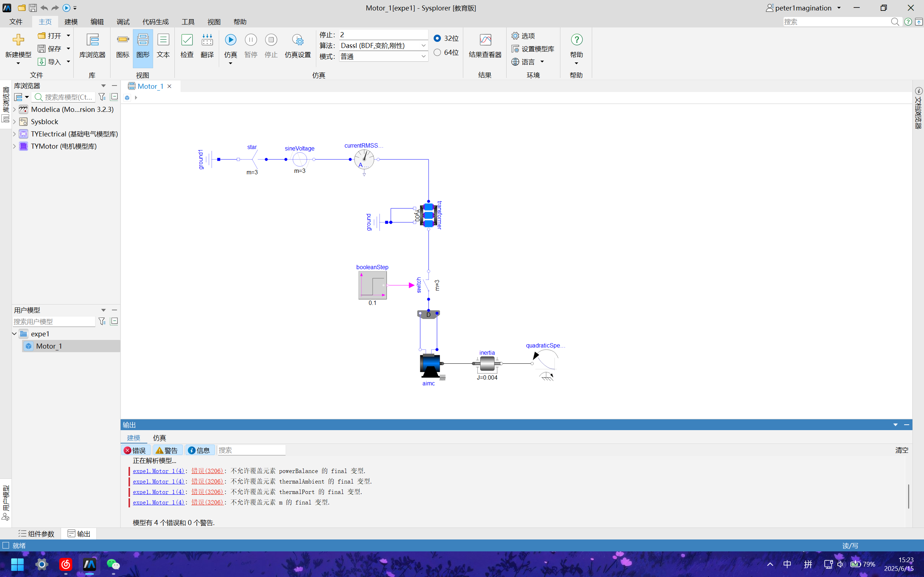
Task: Close the Motor_1 document tab
Action: coord(170,86)
